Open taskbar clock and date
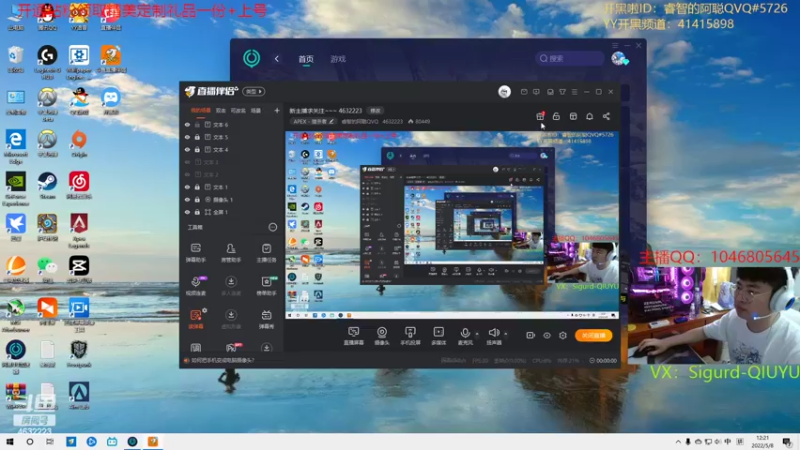 pos(762,441)
